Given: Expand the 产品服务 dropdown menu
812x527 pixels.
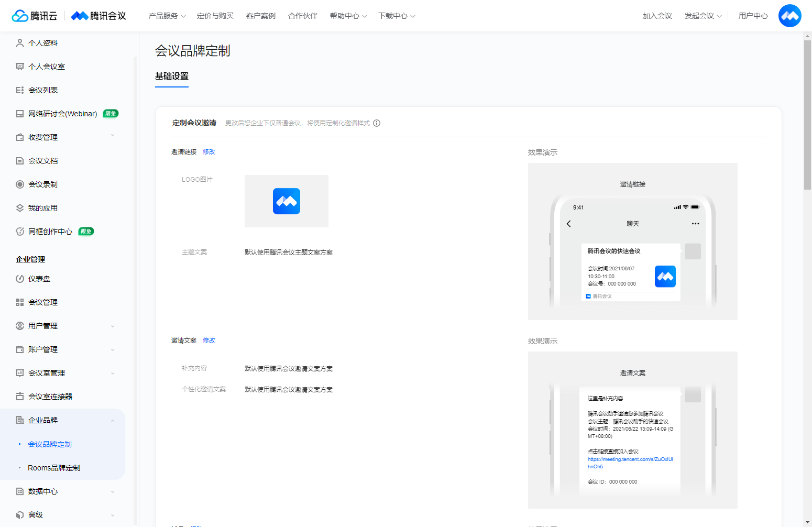Looking at the screenshot, I should point(167,16).
